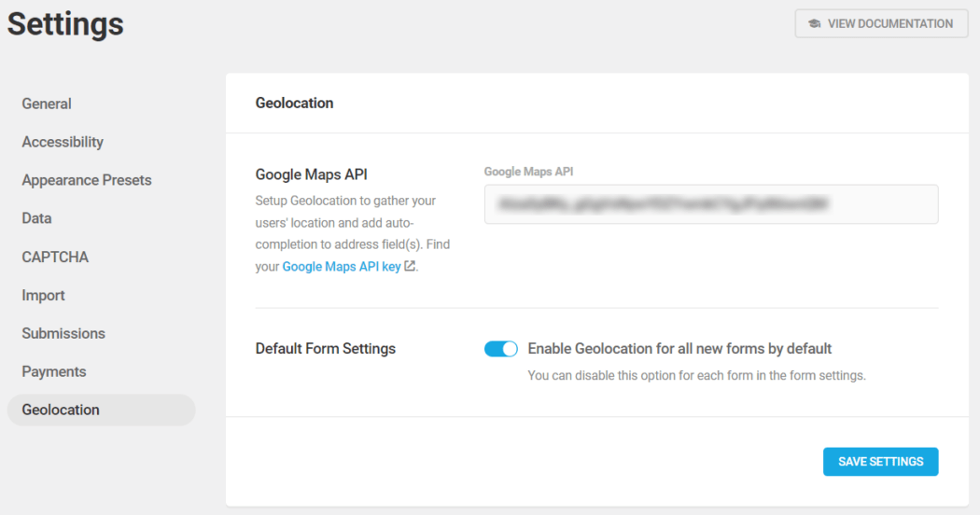
Task: Click the Geolocation panel heading
Action: [294, 104]
